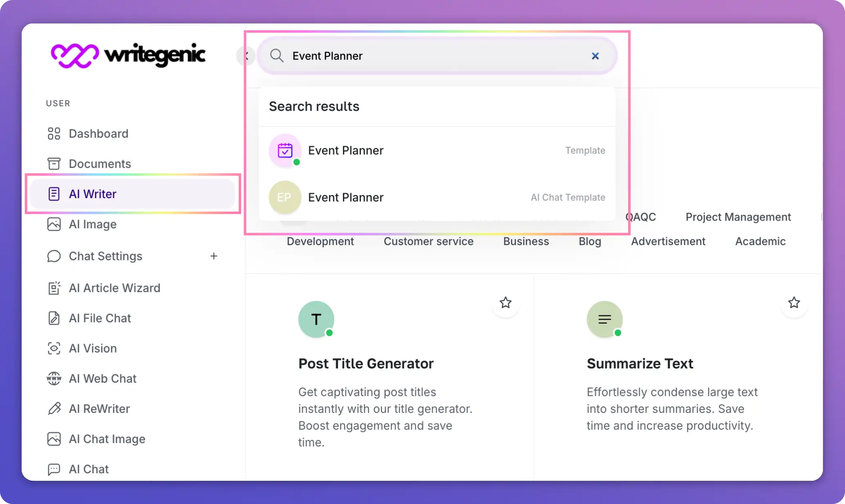Viewport: 845px width, 504px height.
Task: Open the Event Planner AI Chat Template result
Action: point(437,197)
